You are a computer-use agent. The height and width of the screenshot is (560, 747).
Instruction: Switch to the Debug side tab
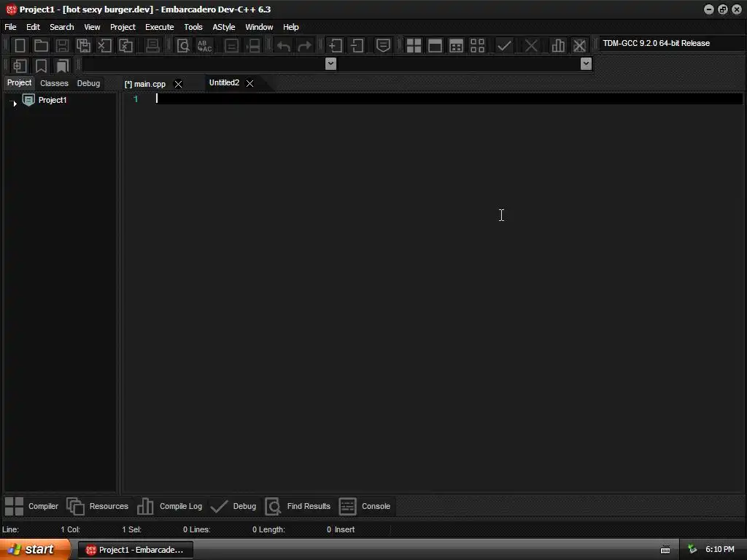88,83
